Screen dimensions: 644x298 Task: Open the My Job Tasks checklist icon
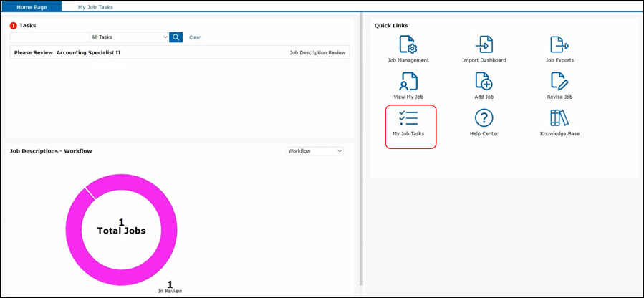tap(408, 119)
